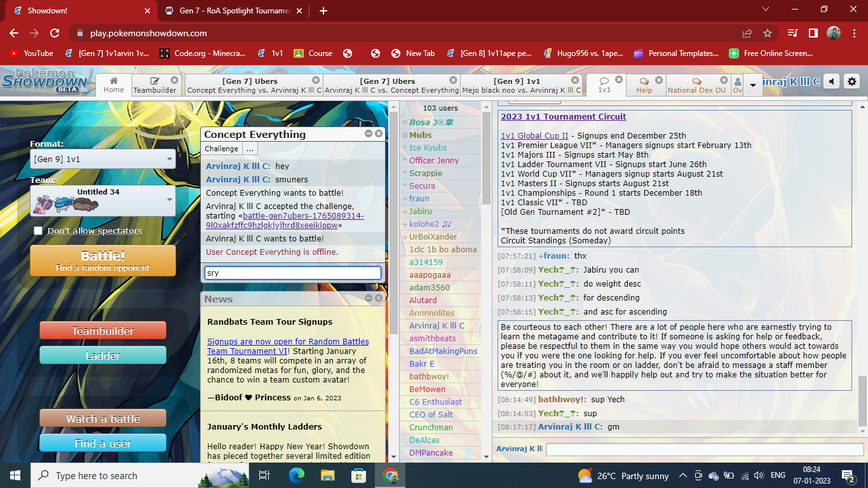This screenshot has width=868, height=488.
Task: Open the 1v1 Global Cup II link
Action: tap(534, 135)
